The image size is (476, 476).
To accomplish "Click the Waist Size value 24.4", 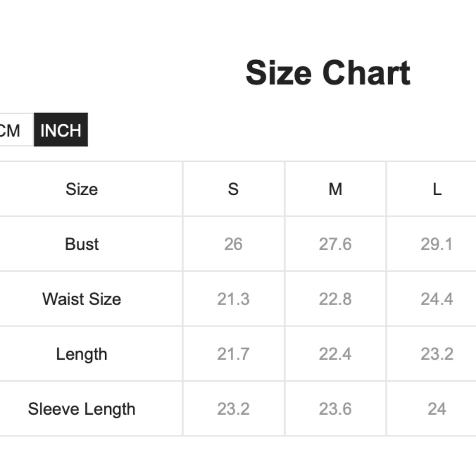I will 436,299.
